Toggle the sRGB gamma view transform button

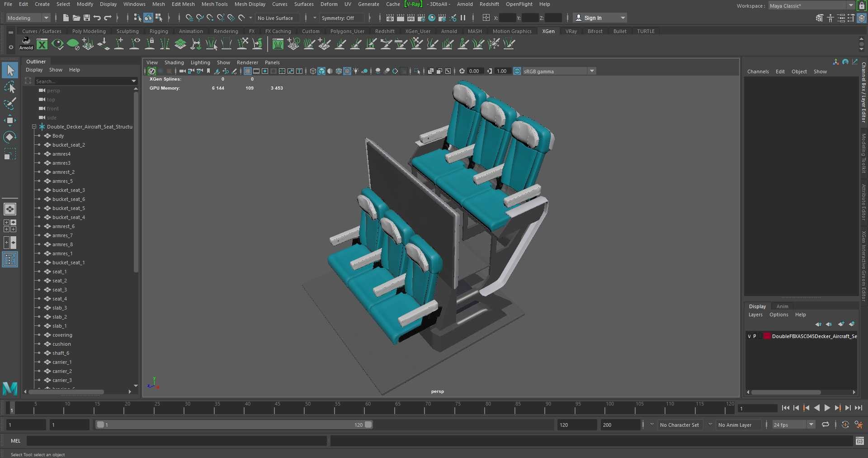517,71
